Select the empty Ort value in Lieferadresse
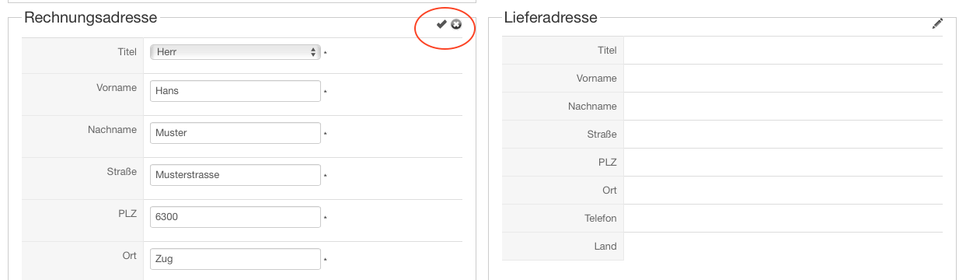The height and width of the screenshot is (280, 980). click(x=783, y=191)
